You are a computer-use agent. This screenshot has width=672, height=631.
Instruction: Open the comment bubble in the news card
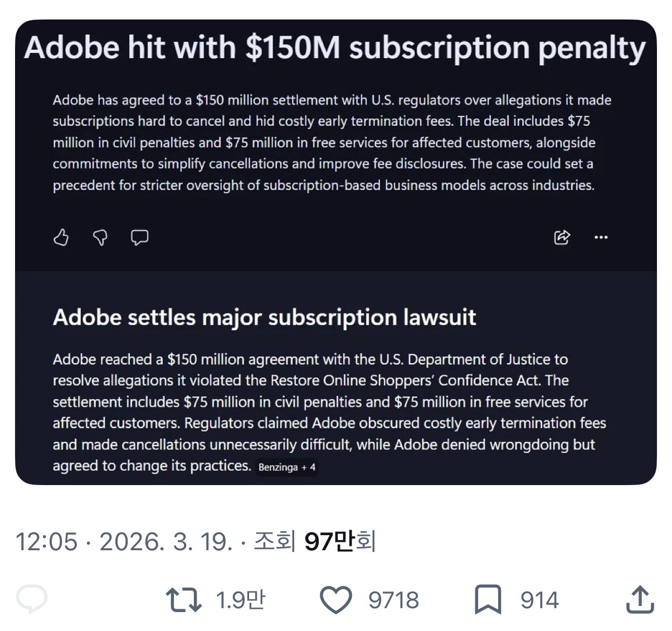point(139,238)
